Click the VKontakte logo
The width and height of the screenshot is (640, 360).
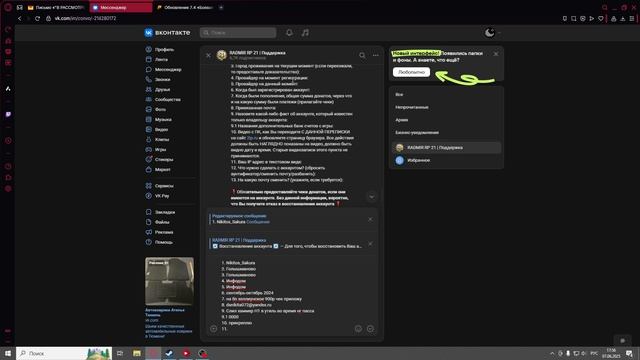click(167, 33)
